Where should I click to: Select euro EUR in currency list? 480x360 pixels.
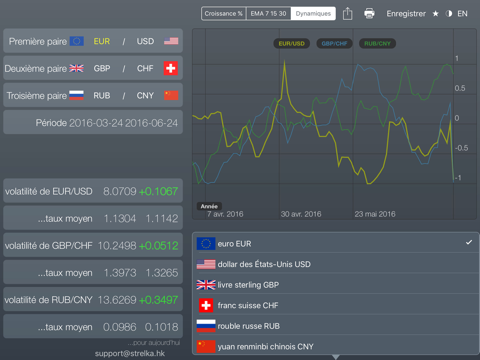tap(336, 244)
